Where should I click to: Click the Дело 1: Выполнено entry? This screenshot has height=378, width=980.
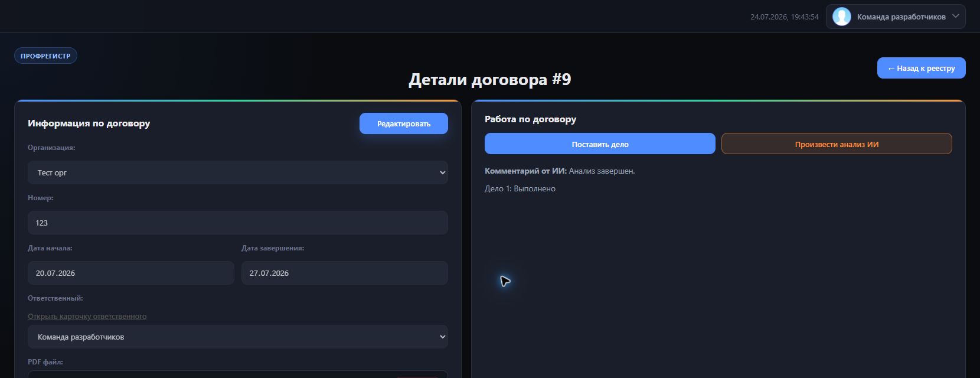[520, 188]
